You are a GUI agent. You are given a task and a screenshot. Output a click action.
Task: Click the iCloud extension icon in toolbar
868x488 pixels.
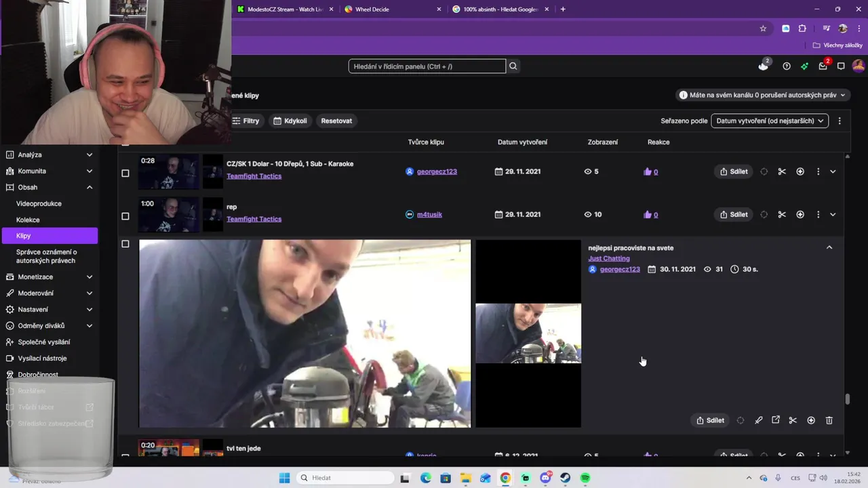(x=786, y=28)
